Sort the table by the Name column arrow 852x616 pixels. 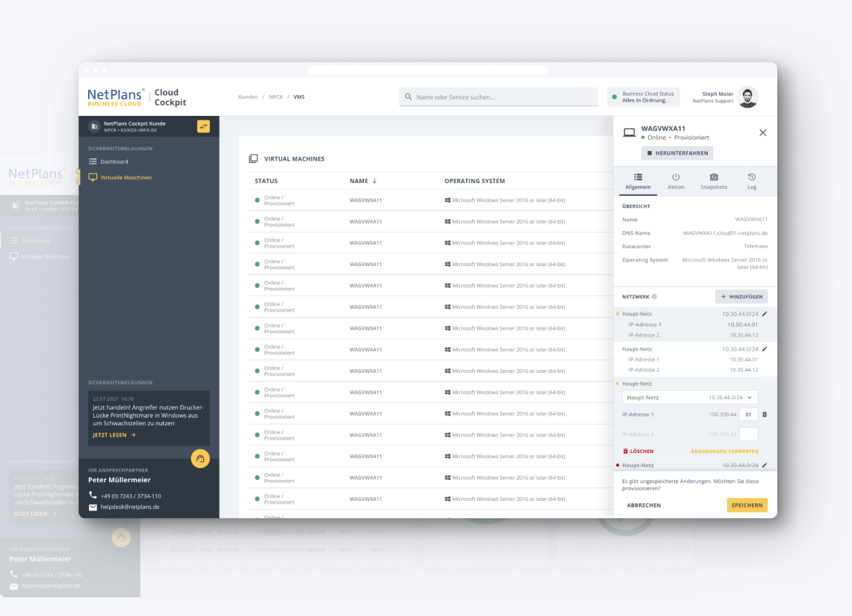374,181
